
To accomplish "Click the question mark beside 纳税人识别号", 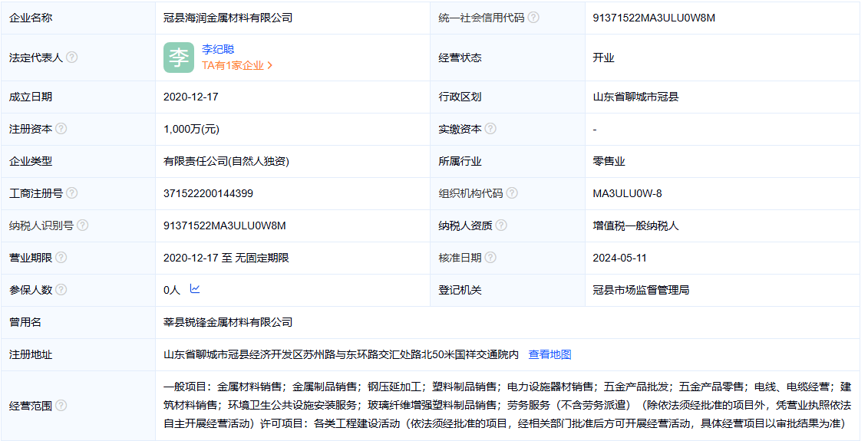I will pos(83,225).
